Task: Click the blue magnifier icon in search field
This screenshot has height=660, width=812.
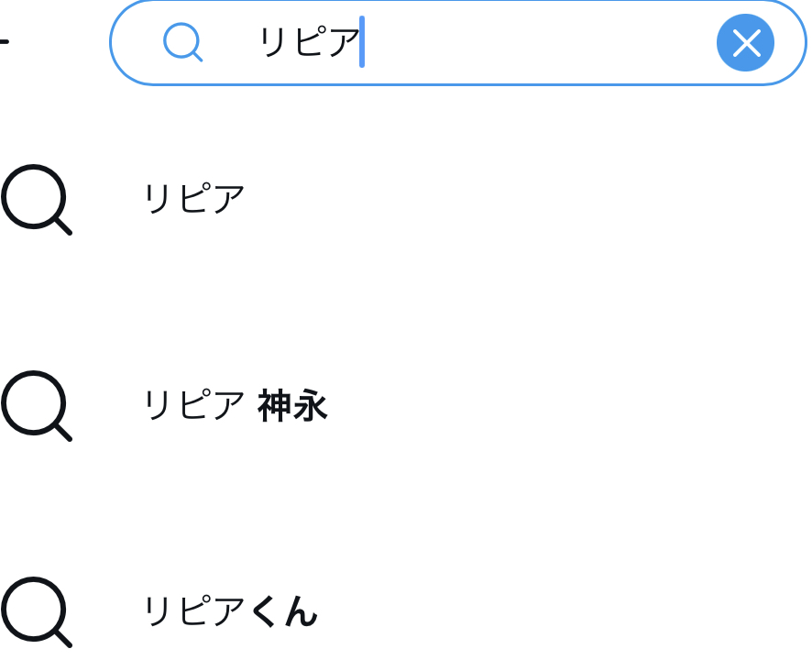Action: tap(182, 42)
